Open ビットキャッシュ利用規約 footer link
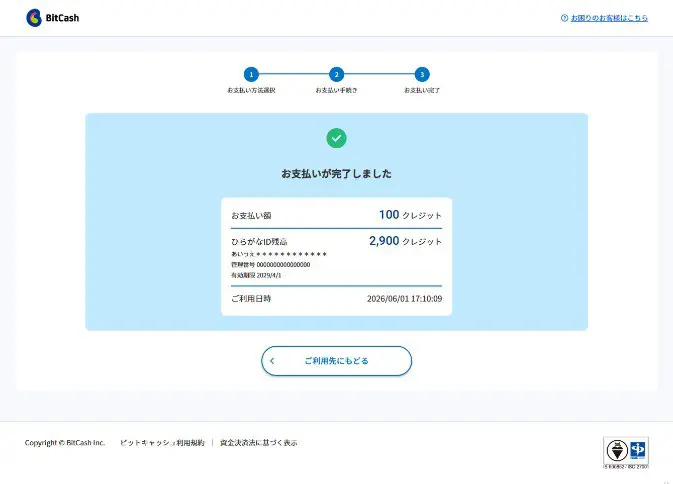This screenshot has width=673, height=484. pos(162,442)
